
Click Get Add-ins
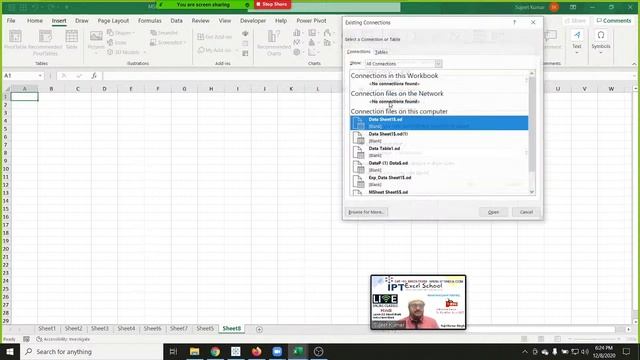pos(215,37)
